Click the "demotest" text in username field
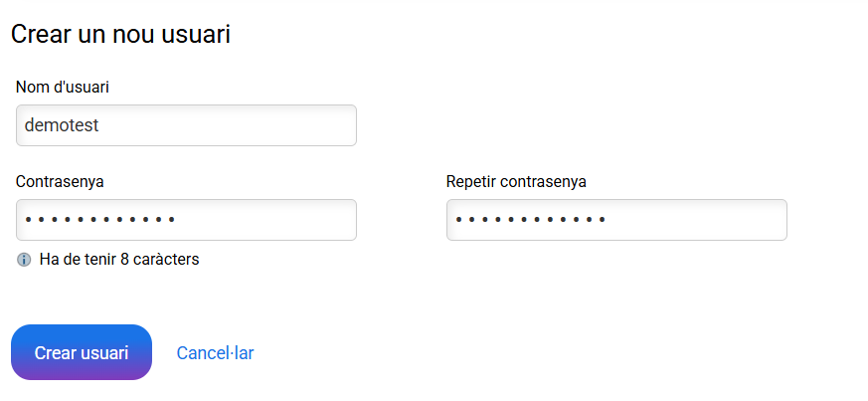868x401 pixels. click(62, 125)
